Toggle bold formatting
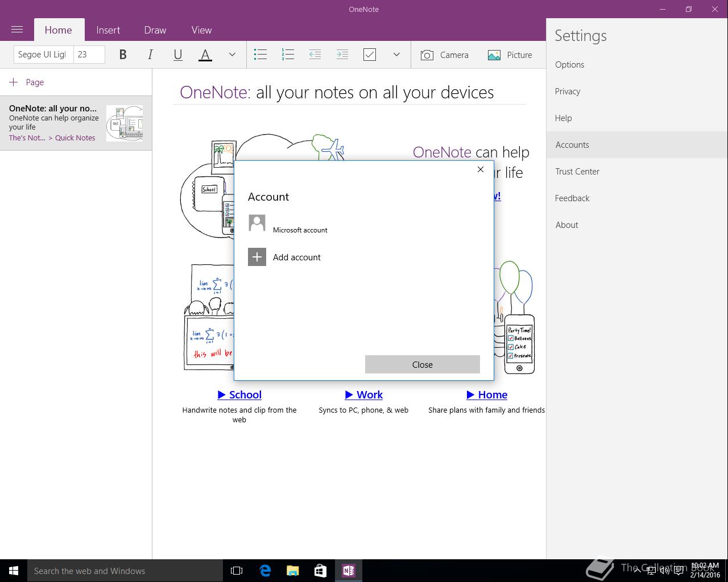Screen dimensions: 728x582 (123, 55)
